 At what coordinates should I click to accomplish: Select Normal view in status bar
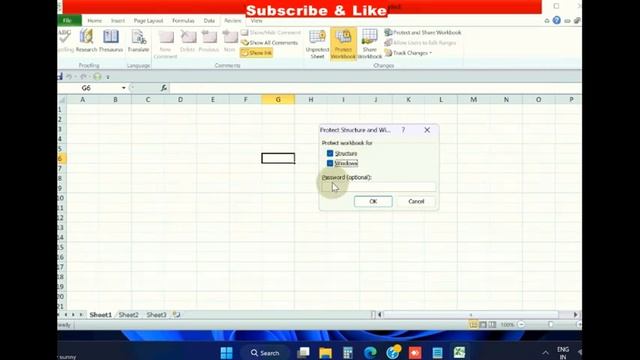point(473,324)
